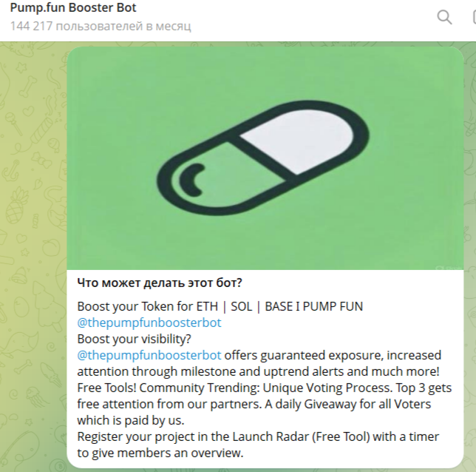This screenshot has width=476, height=472.
Task: Click the pill capsule logo image
Action: pos(265,158)
